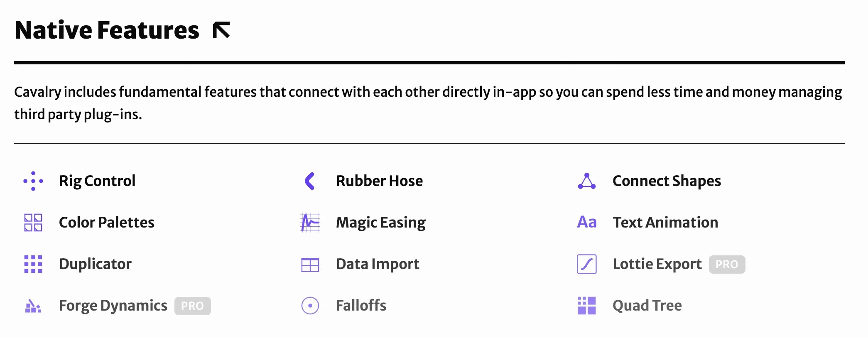Open the Quad Tree feature link
Image resolution: width=868 pixels, height=338 pixels.
(647, 306)
